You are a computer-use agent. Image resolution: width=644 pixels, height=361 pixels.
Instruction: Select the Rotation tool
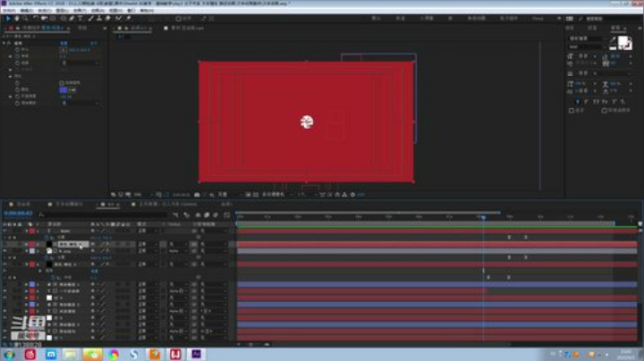pos(36,19)
